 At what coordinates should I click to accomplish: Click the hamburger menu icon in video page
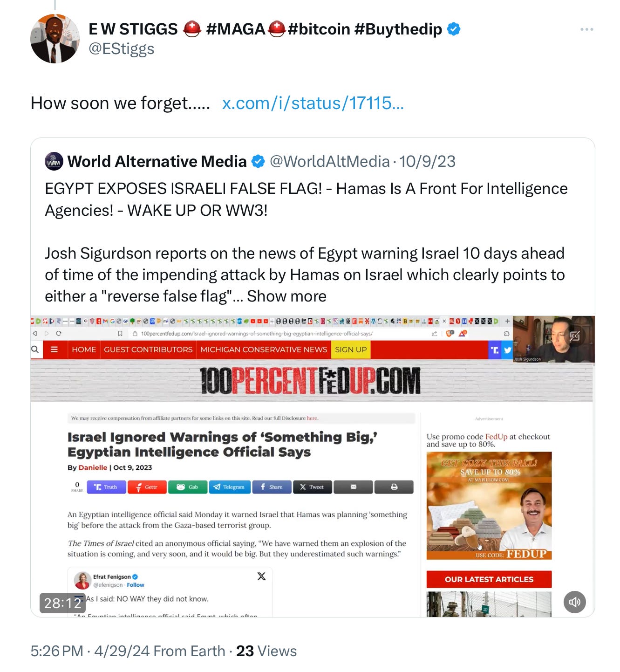point(54,350)
